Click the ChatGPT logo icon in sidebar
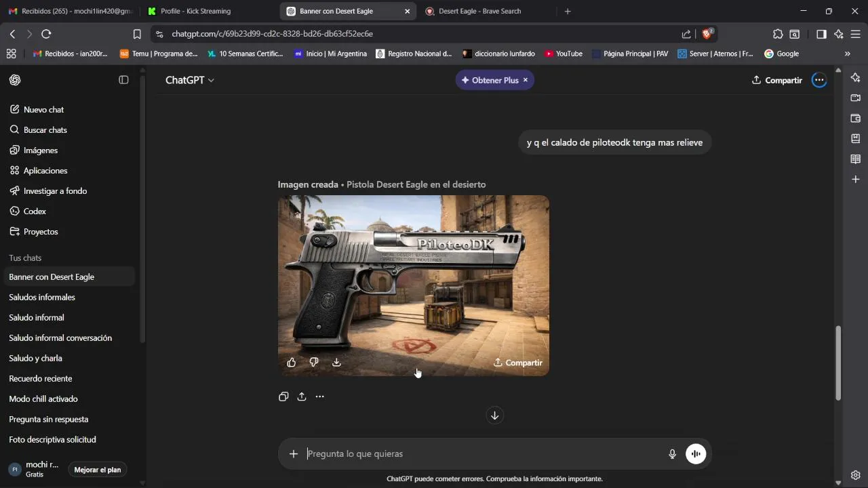 15,80
